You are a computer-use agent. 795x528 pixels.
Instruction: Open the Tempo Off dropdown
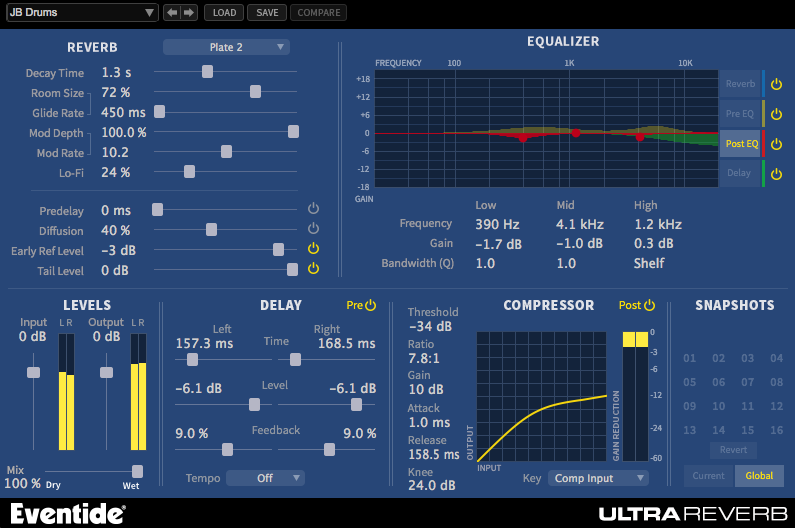pos(265,478)
